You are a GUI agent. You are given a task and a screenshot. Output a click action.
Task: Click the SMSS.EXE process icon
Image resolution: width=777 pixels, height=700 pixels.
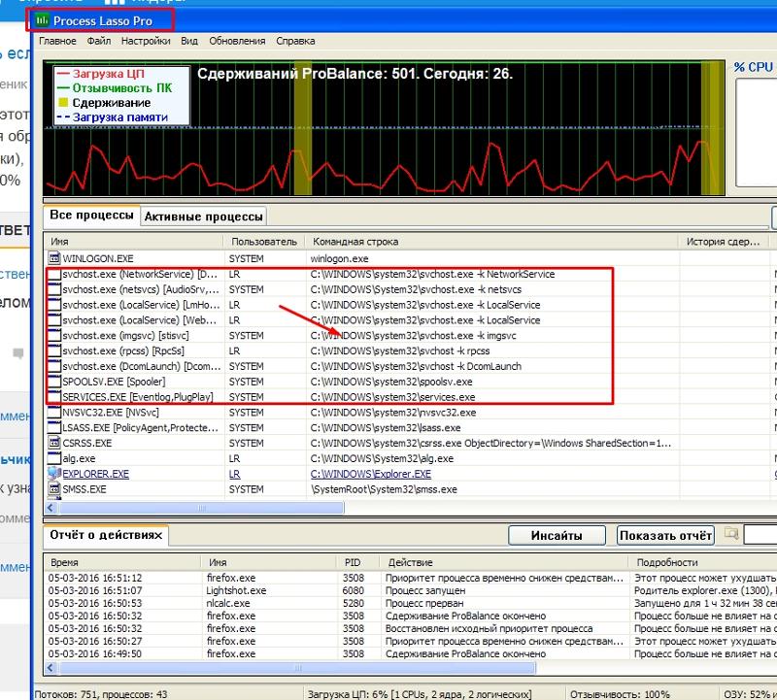click(x=54, y=489)
